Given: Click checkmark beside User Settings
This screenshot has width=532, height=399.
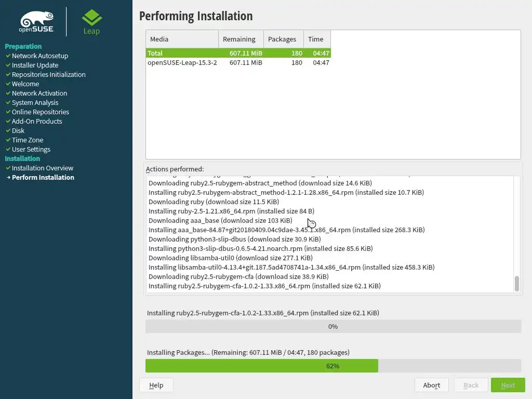Looking at the screenshot, I should [8, 149].
